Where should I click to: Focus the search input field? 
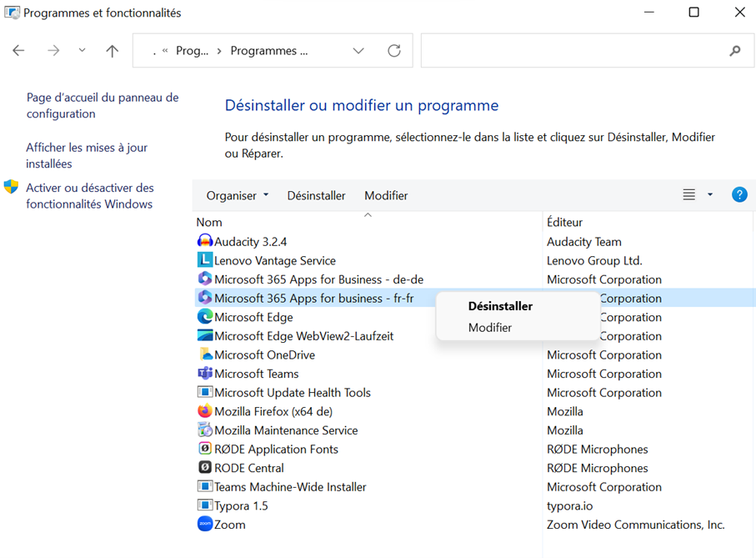587,50
